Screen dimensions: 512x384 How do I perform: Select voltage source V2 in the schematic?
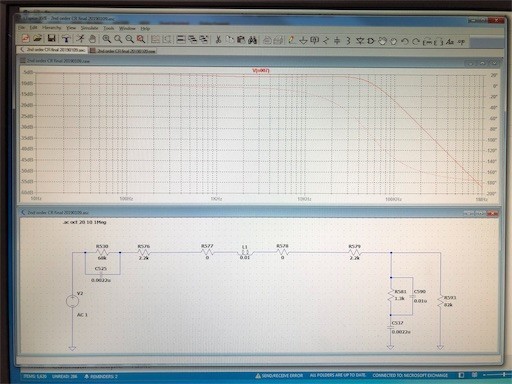click(x=73, y=301)
